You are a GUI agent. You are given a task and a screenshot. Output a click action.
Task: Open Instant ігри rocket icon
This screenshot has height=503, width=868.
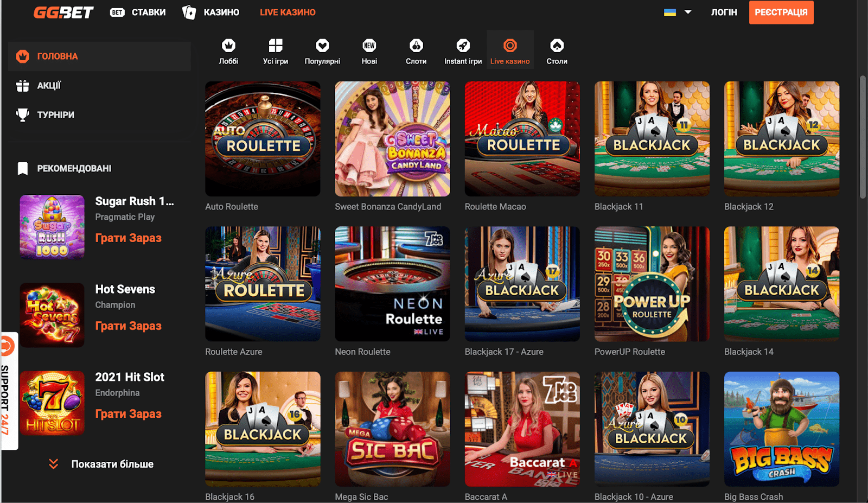(x=463, y=46)
